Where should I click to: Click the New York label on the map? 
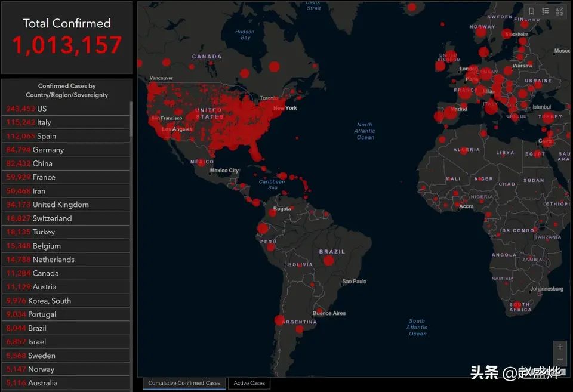pos(285,108)
